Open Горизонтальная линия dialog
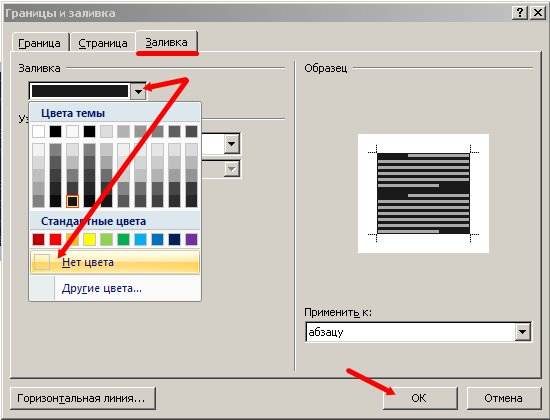Image resolution: width=550 pixels, height=420 pixels. click(x=82, y=398)
